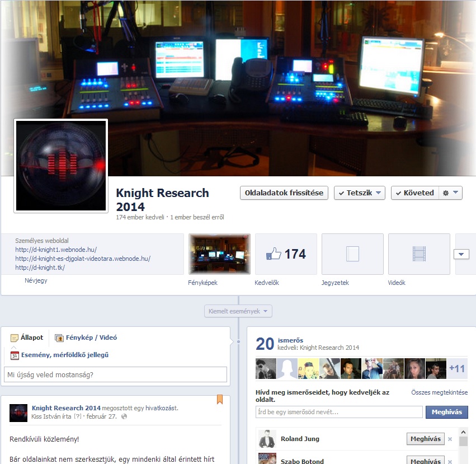
Task: Select the Esemény, mérföldkő calendar icon
Action: (x=15, y=355)
